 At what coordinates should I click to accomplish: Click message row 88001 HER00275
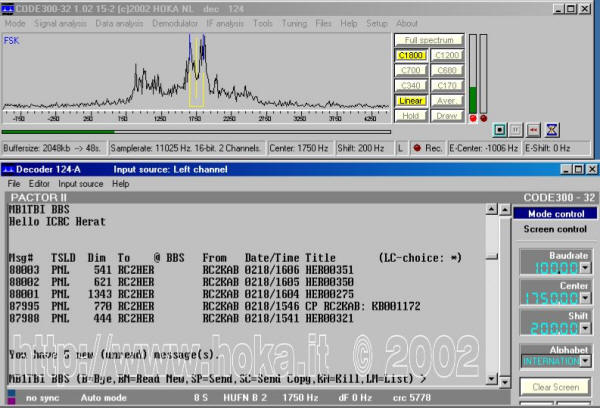(x=181, y=294)
